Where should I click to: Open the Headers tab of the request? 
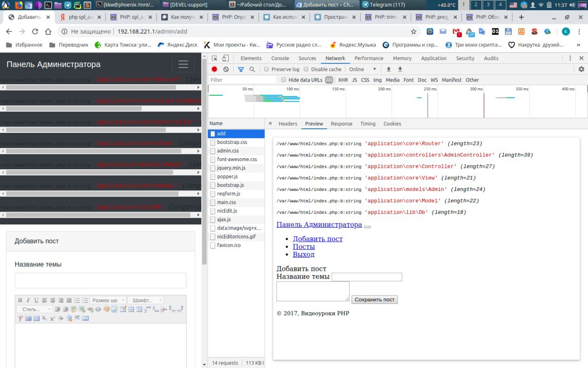[288, 124]
